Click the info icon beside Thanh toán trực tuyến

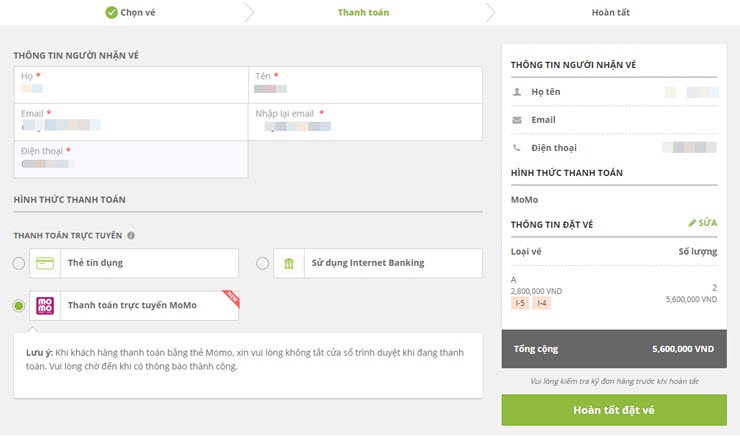click(131, 236)
